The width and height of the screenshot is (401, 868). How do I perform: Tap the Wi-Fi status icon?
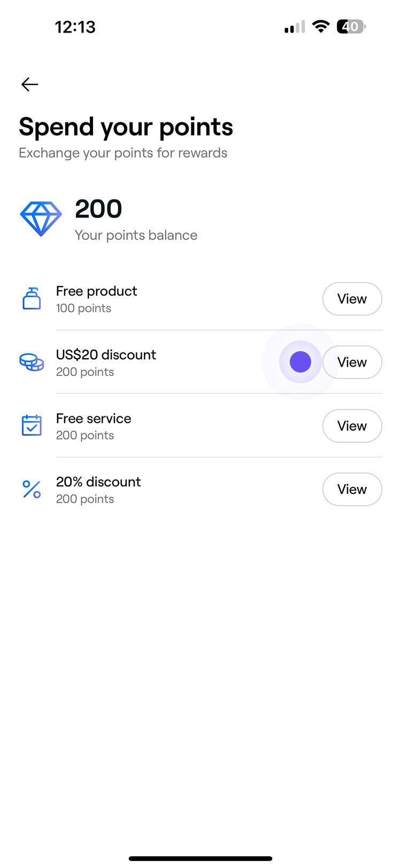click(x=320, y=27)
